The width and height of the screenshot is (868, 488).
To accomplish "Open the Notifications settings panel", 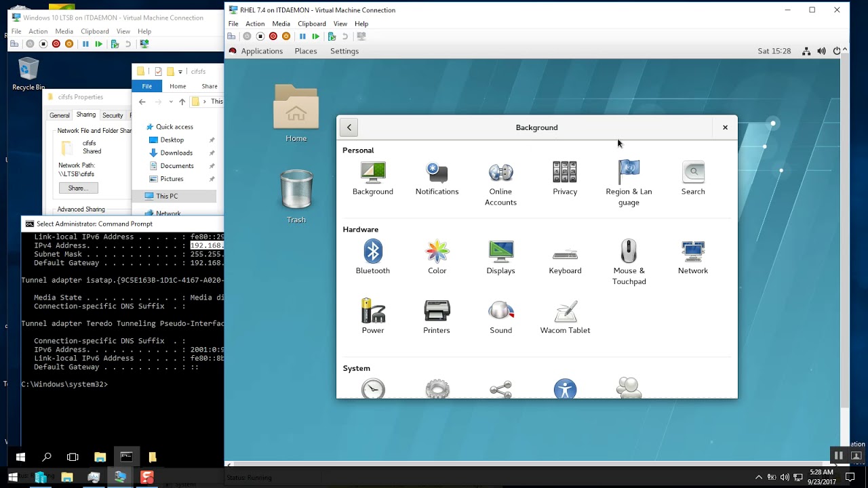I will tap(437, 179).
